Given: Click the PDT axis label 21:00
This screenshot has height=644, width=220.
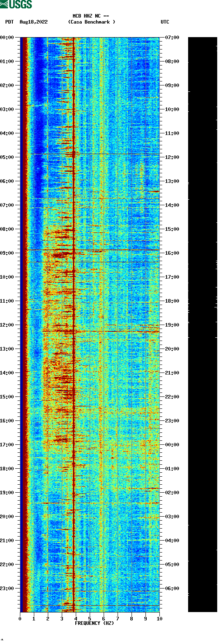Looking at the screenshot, I should pyautogui.click(x=7, y=541).
